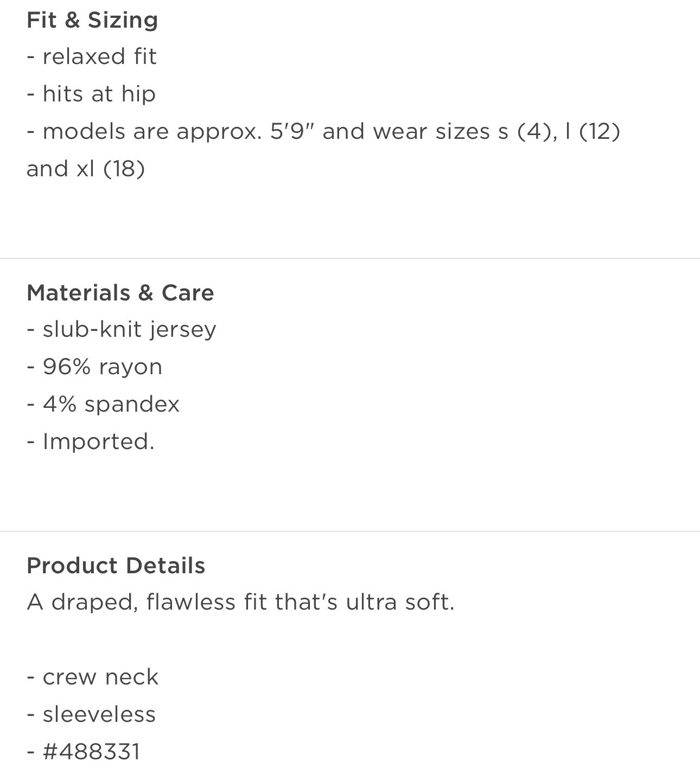Screen dimensions: 700x775
Task: Click the 'l (12)' size text
Action: tap(592, 131)
